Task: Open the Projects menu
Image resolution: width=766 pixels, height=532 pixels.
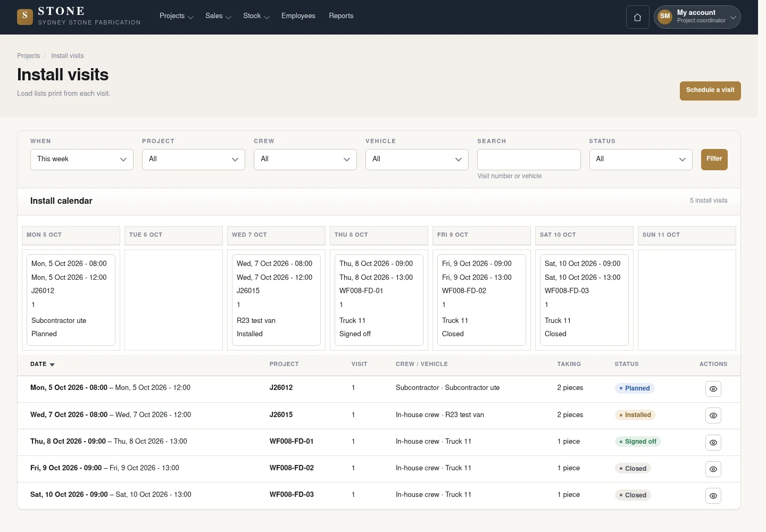Action: [176, 16]
